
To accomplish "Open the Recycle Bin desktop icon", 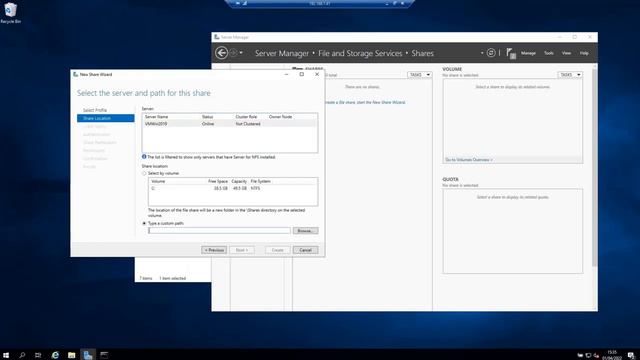I will tap(10, 13).
